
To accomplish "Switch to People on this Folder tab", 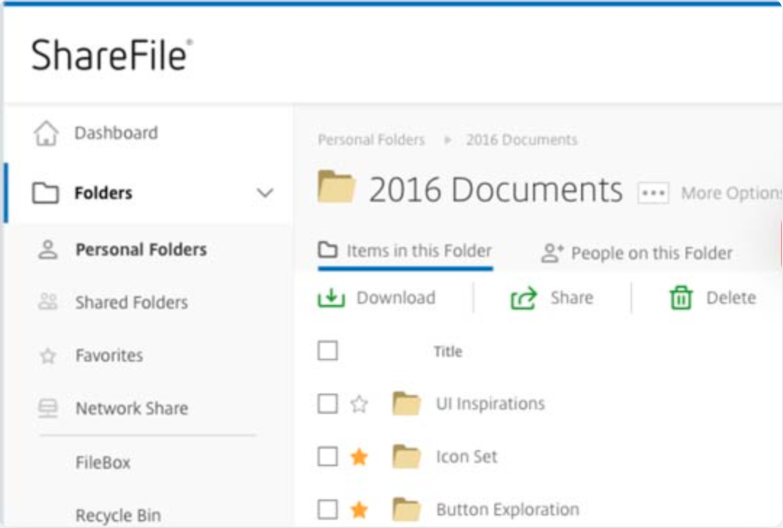I will 637,253.
